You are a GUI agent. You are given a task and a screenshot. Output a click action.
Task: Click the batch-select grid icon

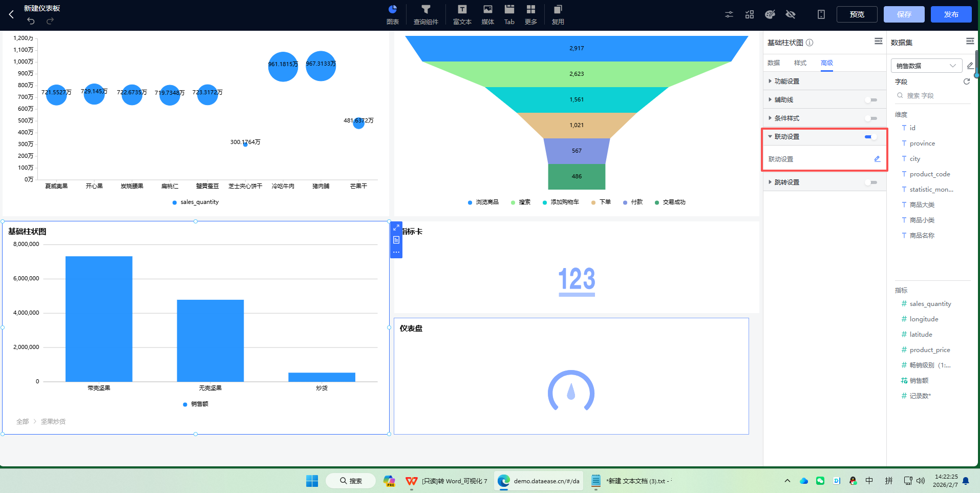point(750,14)
